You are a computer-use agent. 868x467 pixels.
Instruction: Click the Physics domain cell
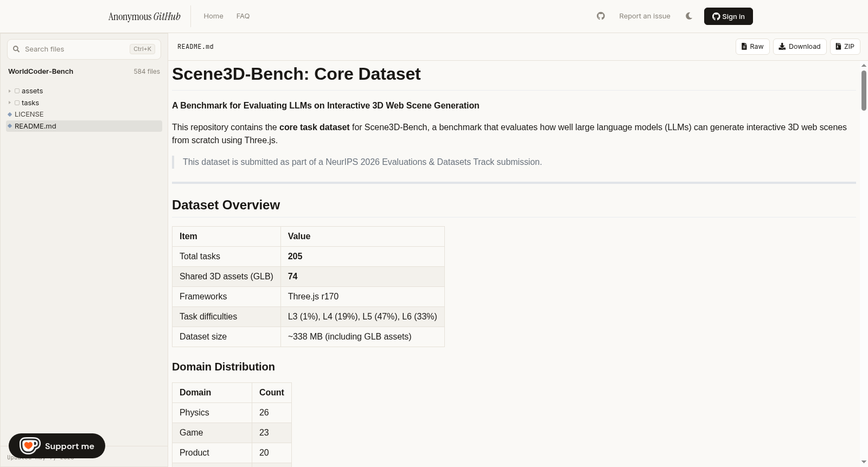(x=212, y=413)
